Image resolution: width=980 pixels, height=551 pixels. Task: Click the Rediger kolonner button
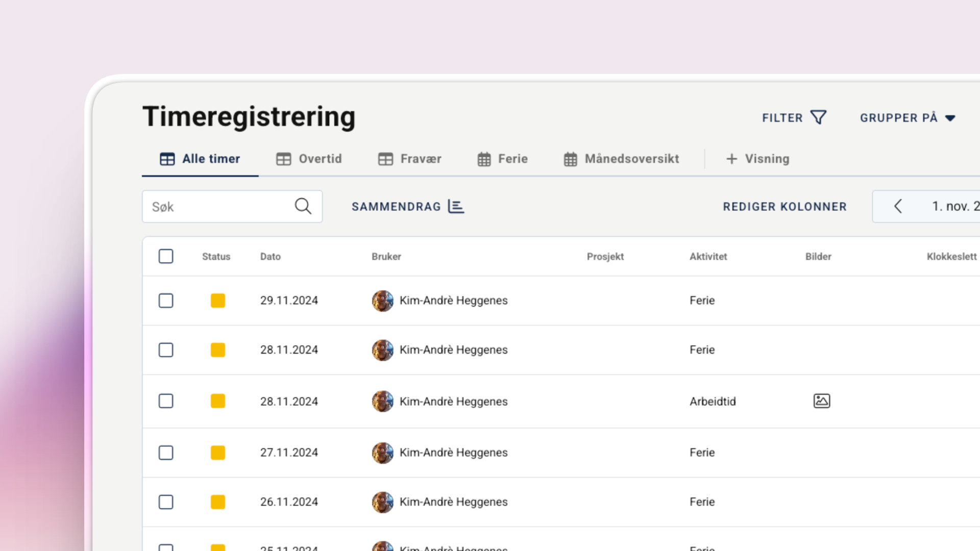(785, 207)
